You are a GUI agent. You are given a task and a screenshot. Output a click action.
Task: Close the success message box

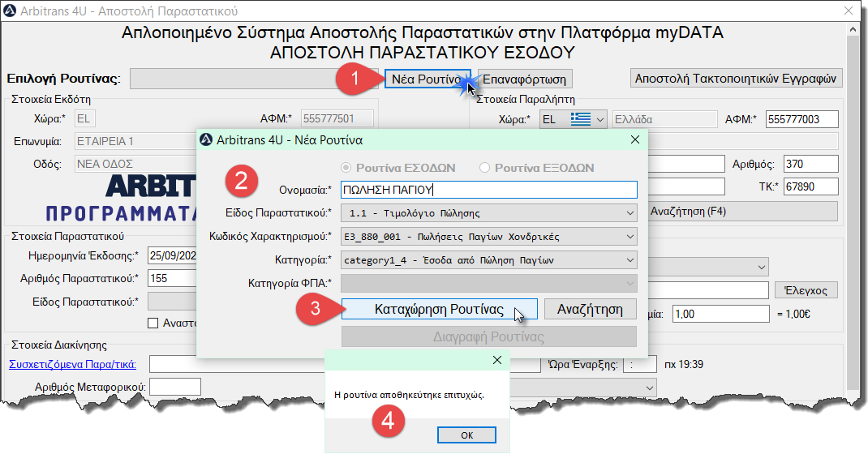coord(497,360)
